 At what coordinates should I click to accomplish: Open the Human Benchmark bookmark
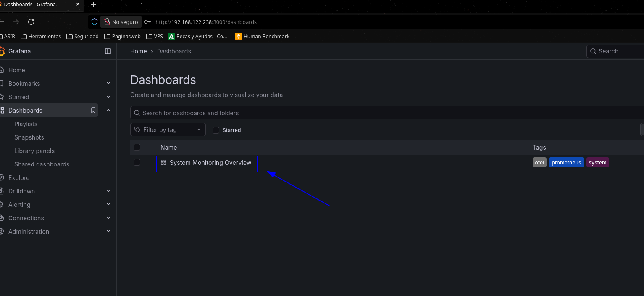click(263, 37)
